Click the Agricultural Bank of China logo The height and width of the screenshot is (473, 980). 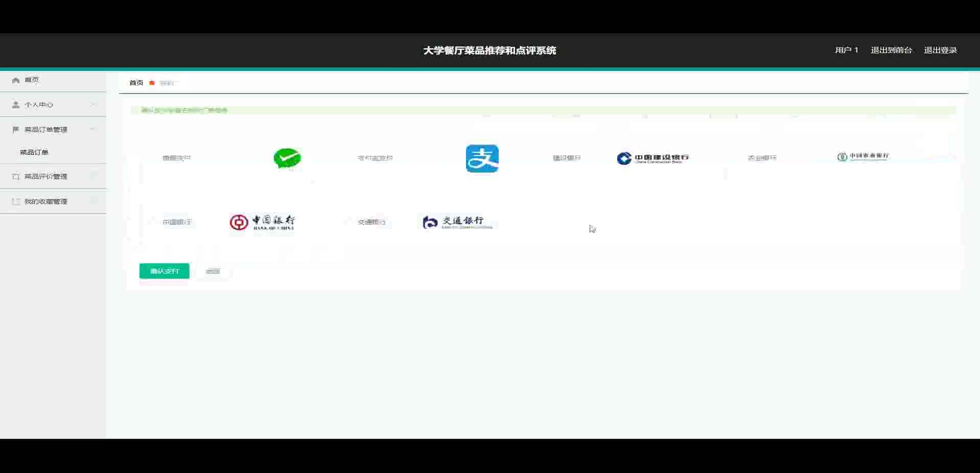[862, 157]
